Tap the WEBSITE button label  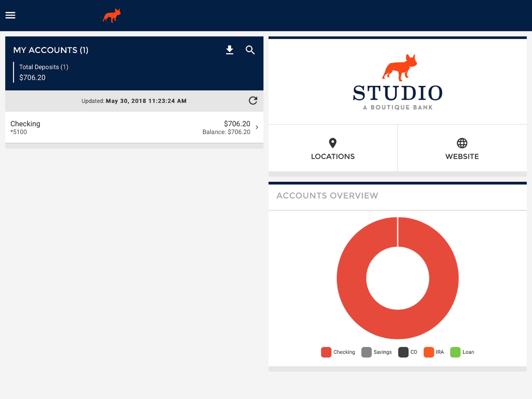(x=462, y=156)
